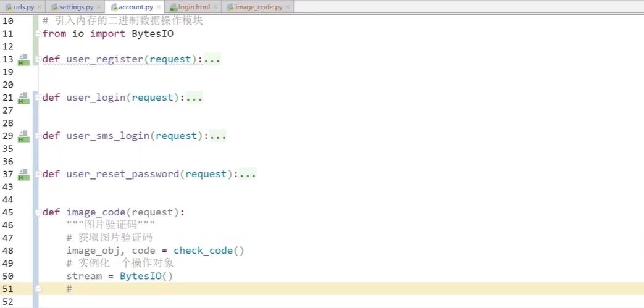Click gutter template icon on line 21
644x308 pixels.
[x=24, y=98]
